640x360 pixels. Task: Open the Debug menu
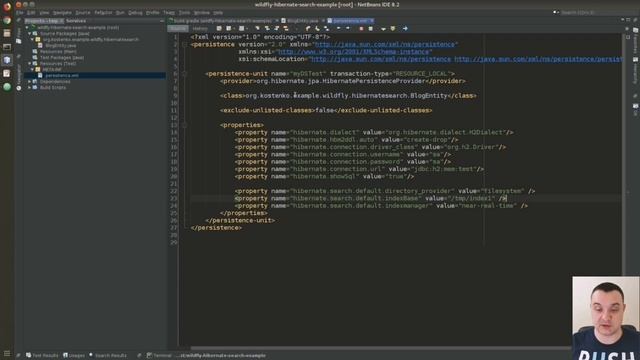tap(136, 13)
